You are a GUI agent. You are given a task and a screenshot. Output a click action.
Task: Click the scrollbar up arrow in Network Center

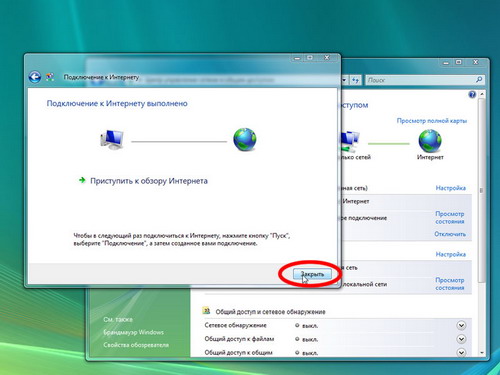point(482,95)
